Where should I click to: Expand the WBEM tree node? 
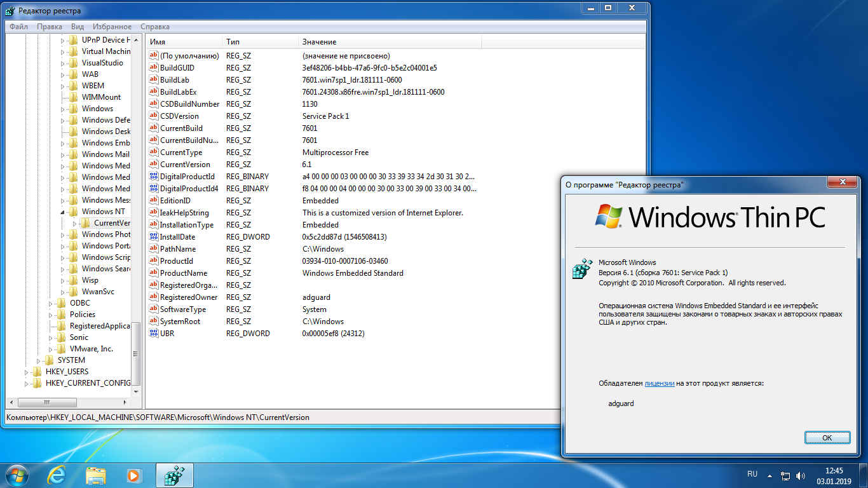[63, 86]
